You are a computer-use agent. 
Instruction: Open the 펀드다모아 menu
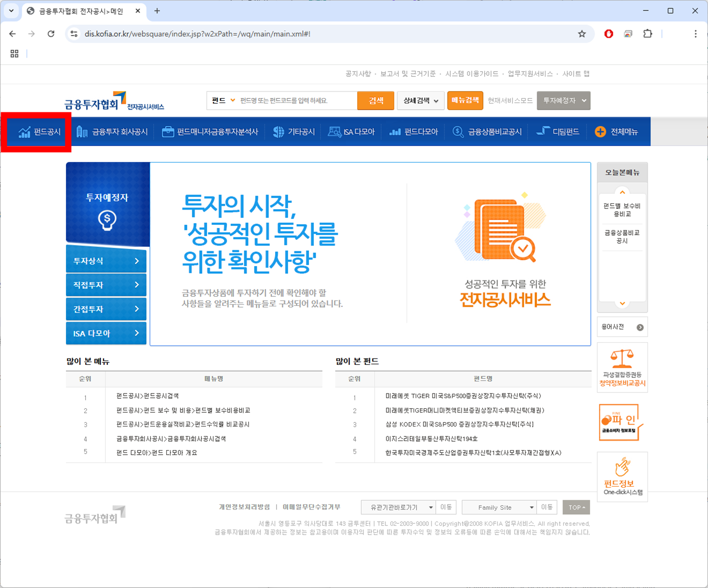(x=414, y=132)
